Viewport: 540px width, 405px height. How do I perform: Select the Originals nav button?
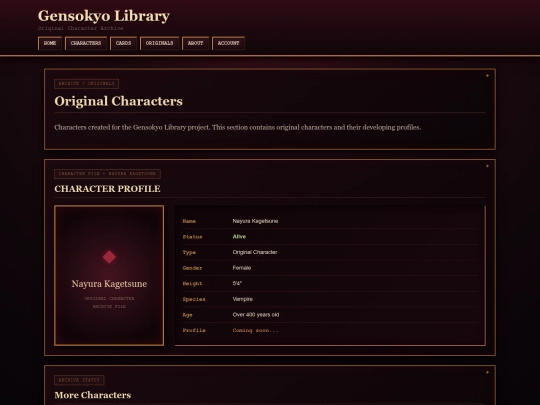pos(159,43)
